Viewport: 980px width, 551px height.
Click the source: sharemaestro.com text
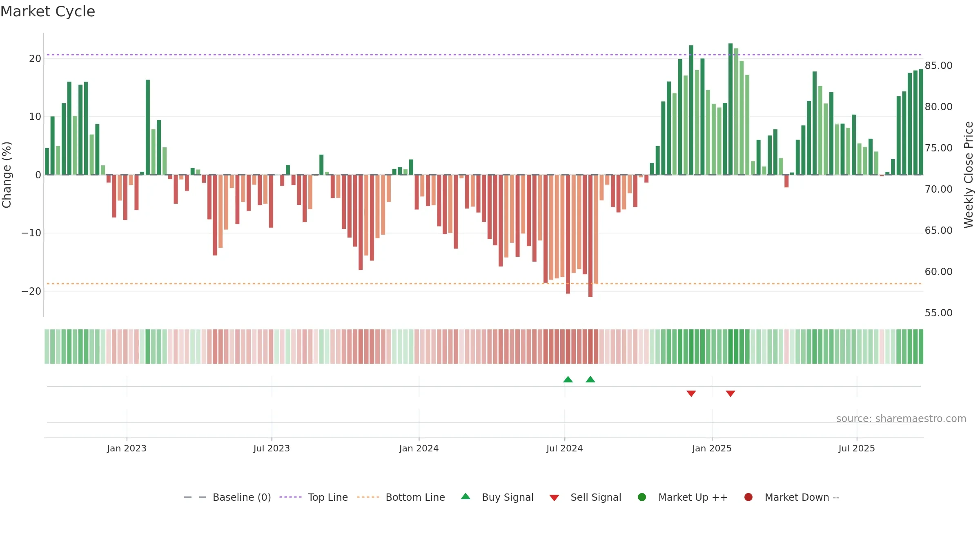click(x=901, y=419)
